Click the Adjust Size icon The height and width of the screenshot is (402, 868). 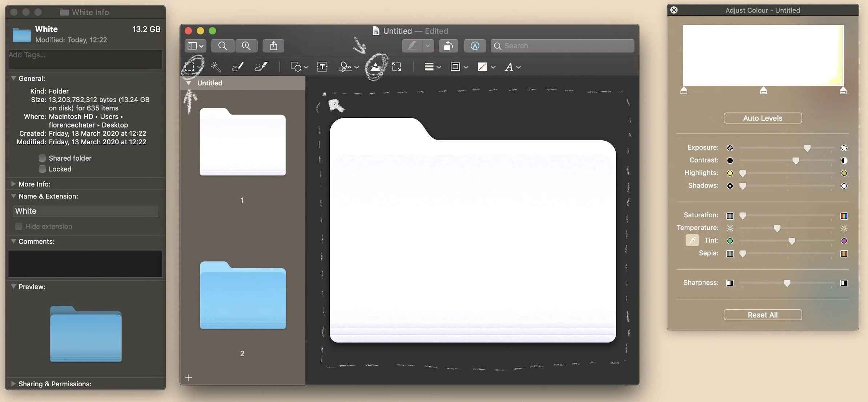[x=397, y=67]
